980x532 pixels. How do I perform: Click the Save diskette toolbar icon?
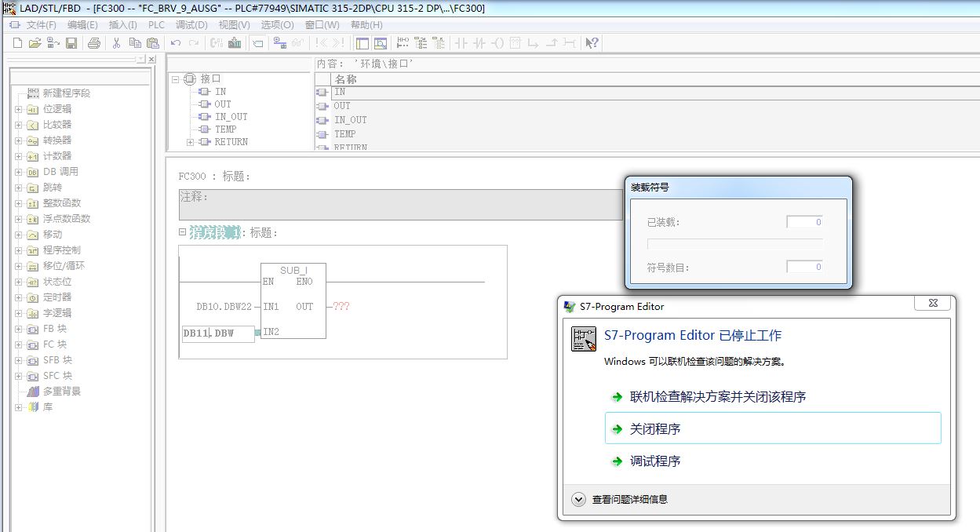(x=72, y=43)
